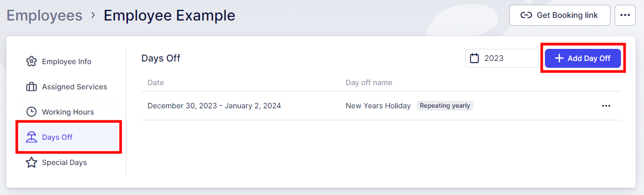Image resolution: width=644 pixels, height=195 pixels.
Task: Open New Years Holiday row options menu
Action: click(x=606, y=106)
